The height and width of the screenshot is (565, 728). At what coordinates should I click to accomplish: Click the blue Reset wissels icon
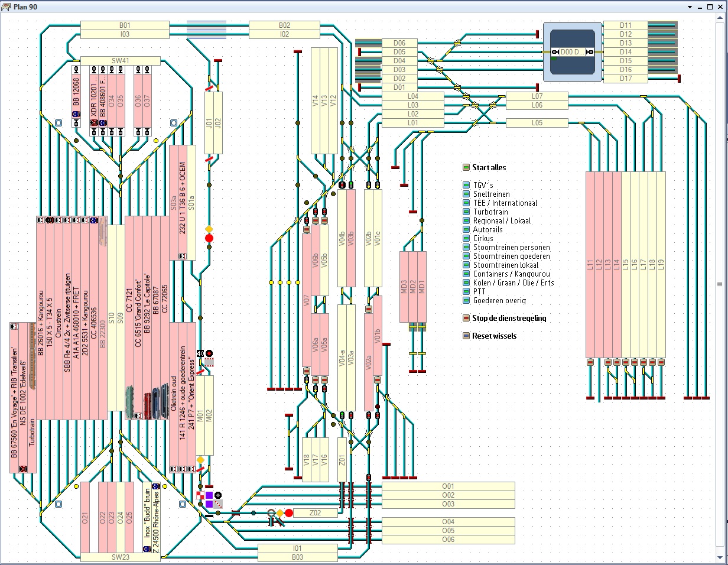[466, 336]
